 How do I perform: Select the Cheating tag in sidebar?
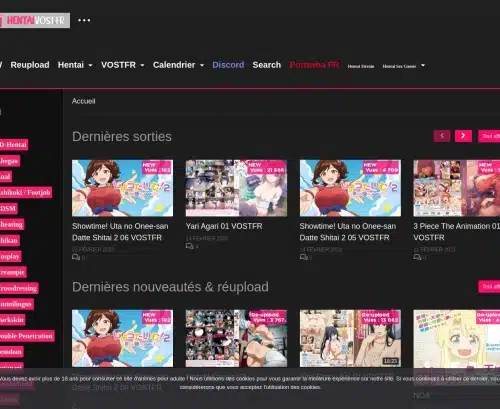[x=12, y=224]
